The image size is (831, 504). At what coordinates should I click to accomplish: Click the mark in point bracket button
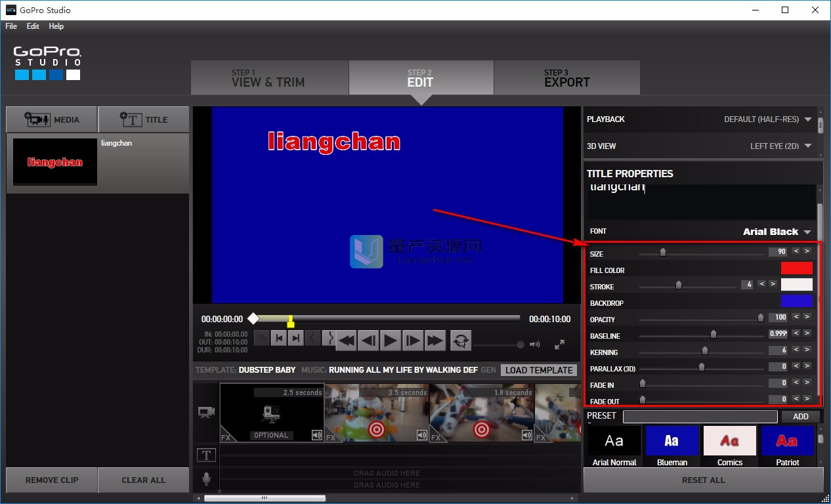point(313,338)
